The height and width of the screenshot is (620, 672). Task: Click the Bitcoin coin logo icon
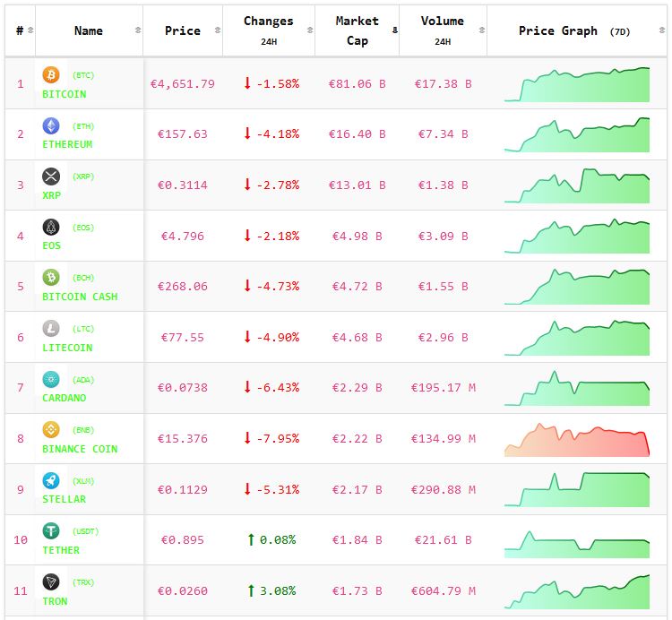coord(51,75)
